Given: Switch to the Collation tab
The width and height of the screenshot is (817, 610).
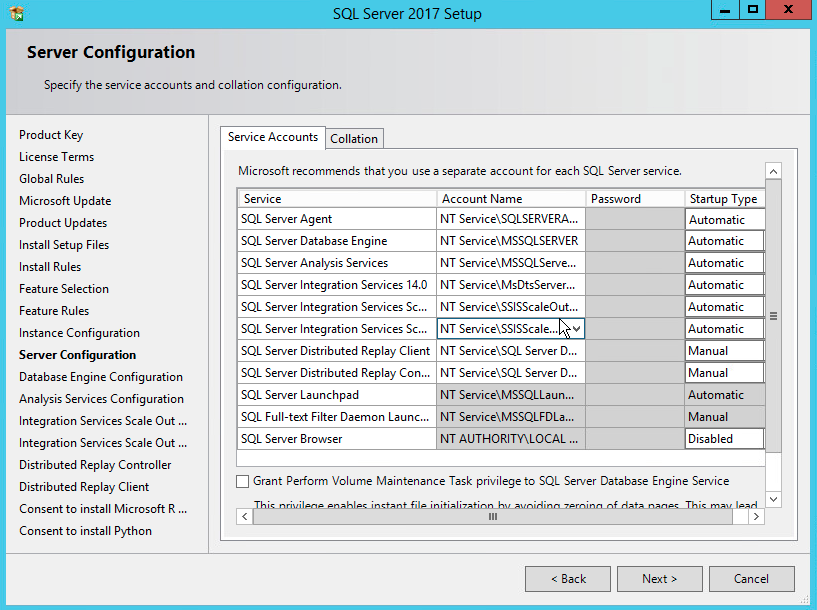Looking at the screenshot, I should point(354,139).
